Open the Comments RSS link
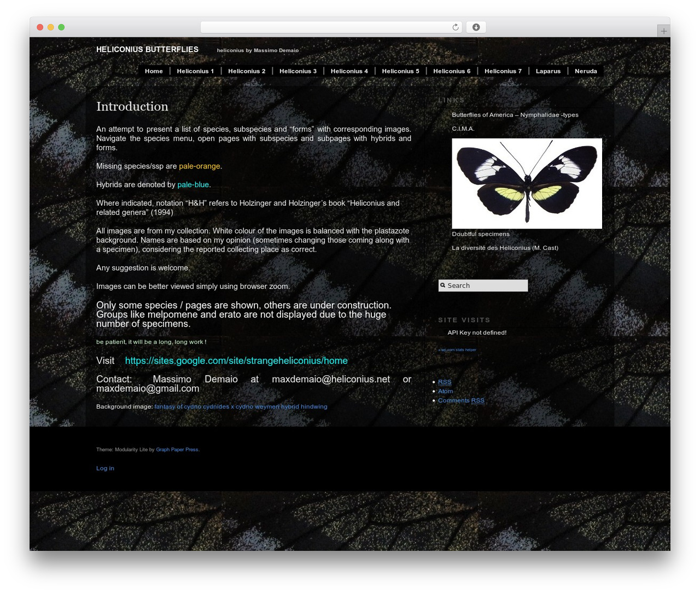The image size is (700, 593). click(461, 400)
